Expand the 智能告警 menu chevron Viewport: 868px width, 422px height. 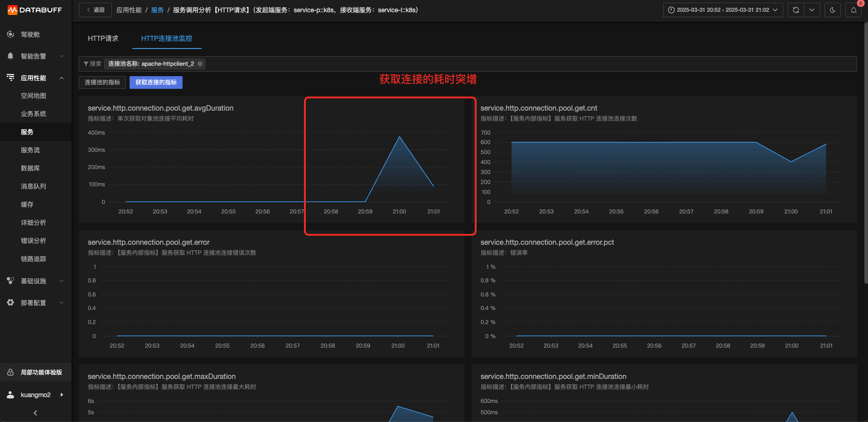pyautogui.click(x=62, y=56)
